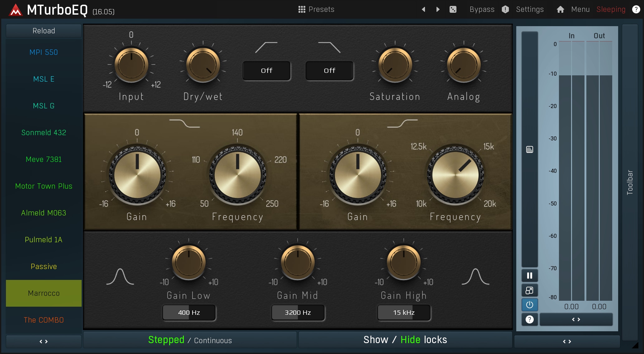Screen dimensions: 644x354
Task: Click the home icon beside Menu
Action: pos(560,9)
